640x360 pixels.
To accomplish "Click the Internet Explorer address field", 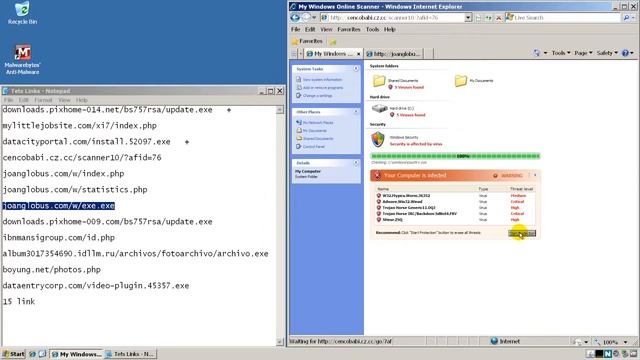I will 396,18.
